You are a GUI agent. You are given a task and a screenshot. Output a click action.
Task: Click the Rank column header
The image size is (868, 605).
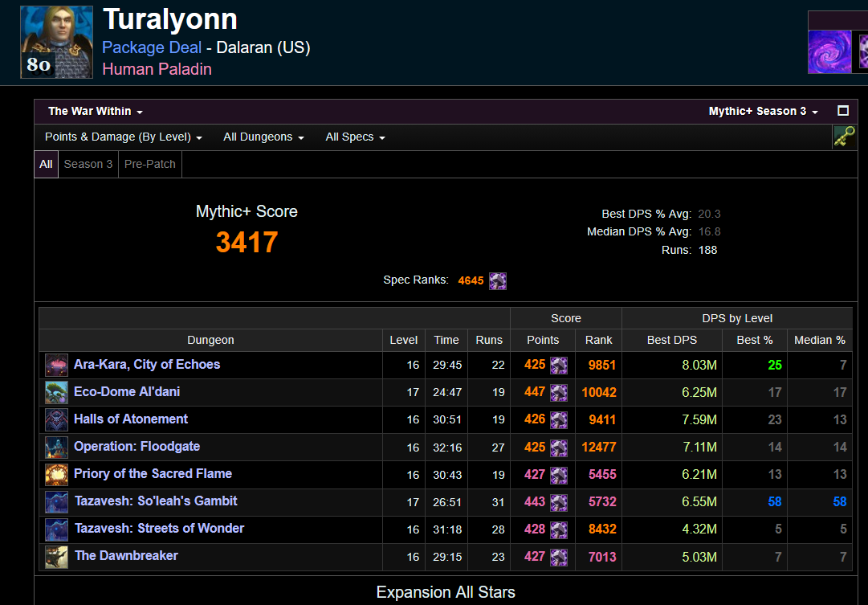tap(598, 340)
